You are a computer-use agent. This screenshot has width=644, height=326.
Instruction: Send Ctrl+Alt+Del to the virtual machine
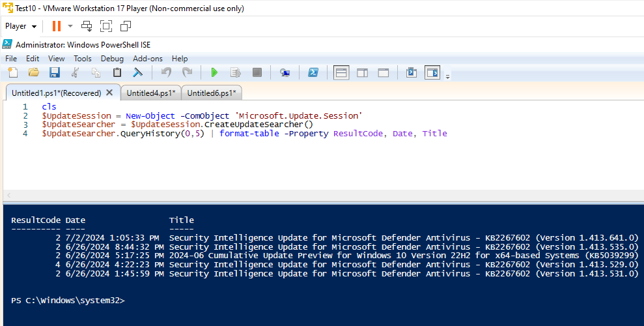point(87,26)
